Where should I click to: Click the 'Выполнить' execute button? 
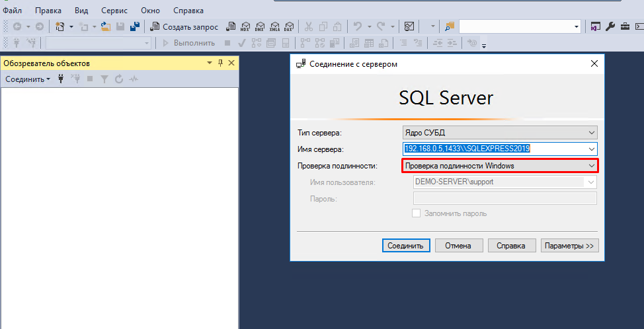(x=189, y=43)
